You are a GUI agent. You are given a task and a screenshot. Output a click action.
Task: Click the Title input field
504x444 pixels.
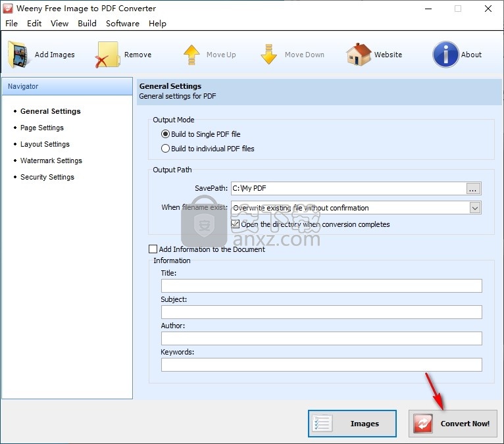pyautogui.click(x=322, y=286)
